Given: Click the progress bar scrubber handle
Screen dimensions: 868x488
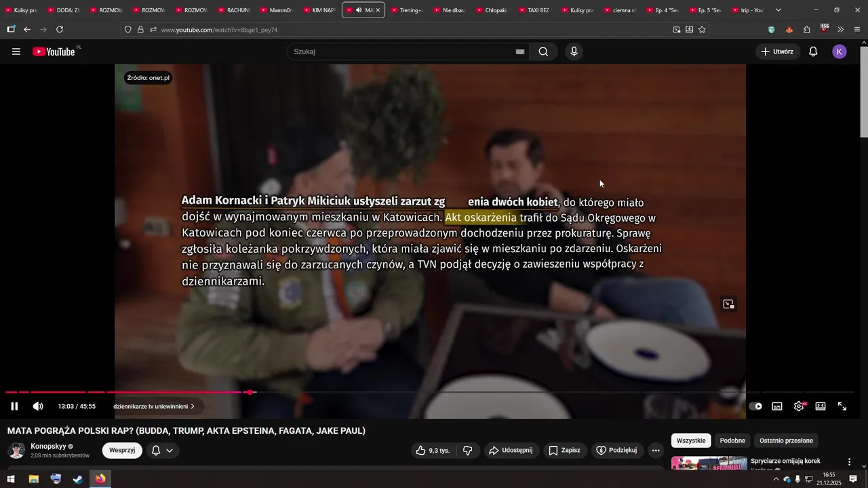Looking at the screenshot, I should tap(251, 392).
